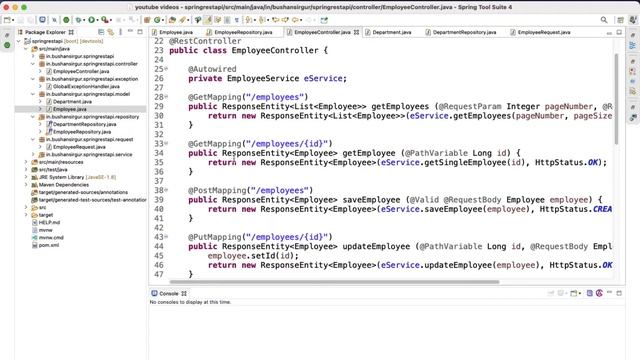
Task: Expand the src/main/resources folder
Action: click(26, 162)
